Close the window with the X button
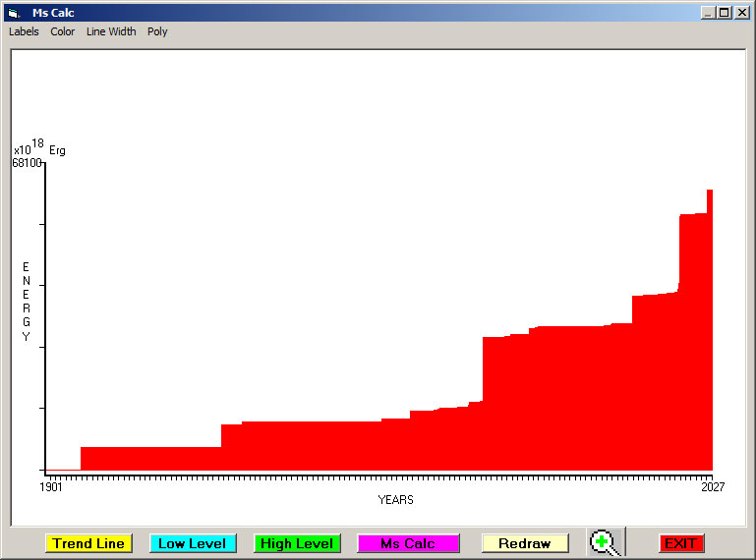Viewport: 756px width, 560px height. 741,13
